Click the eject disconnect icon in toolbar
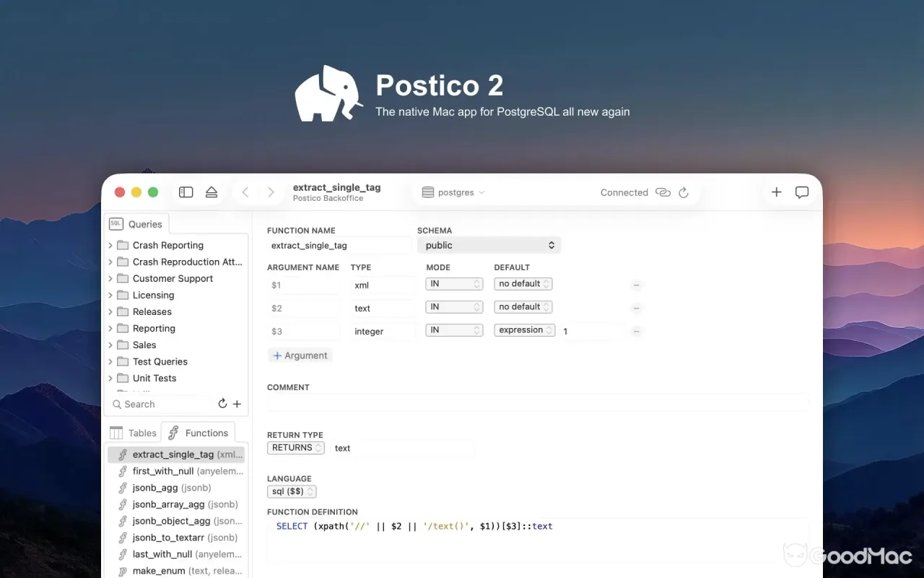 (x=212, y=192)
